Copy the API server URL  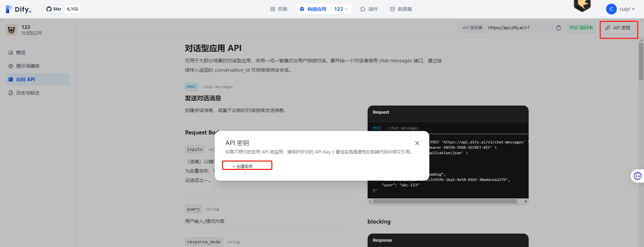pos(558,28)
